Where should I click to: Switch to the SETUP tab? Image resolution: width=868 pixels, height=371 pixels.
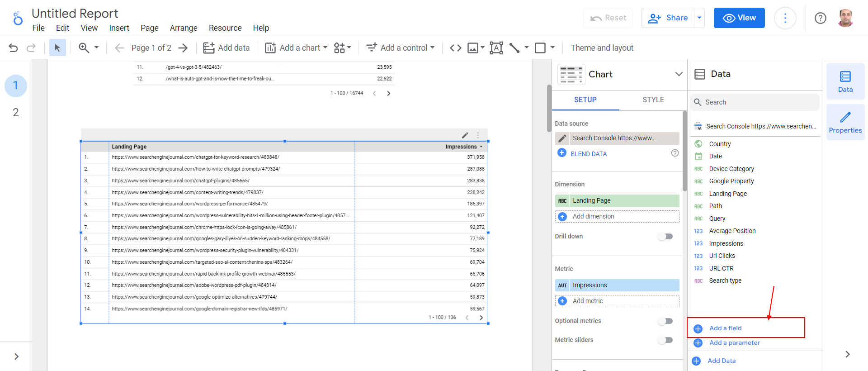pos(585,100)
